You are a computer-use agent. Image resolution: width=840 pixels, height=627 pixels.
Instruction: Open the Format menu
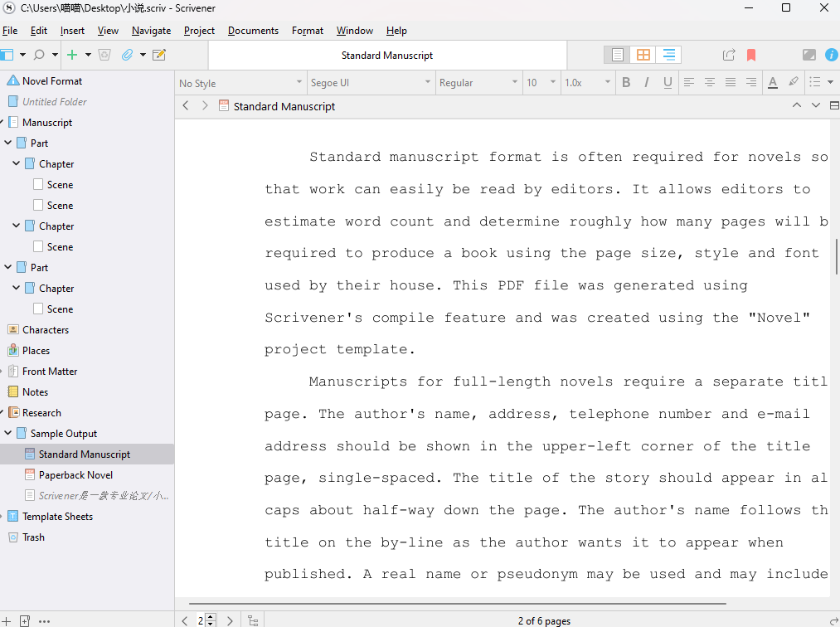307,31
